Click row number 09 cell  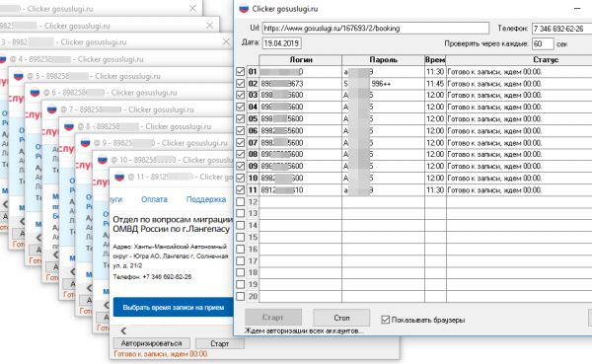[253, 166]
